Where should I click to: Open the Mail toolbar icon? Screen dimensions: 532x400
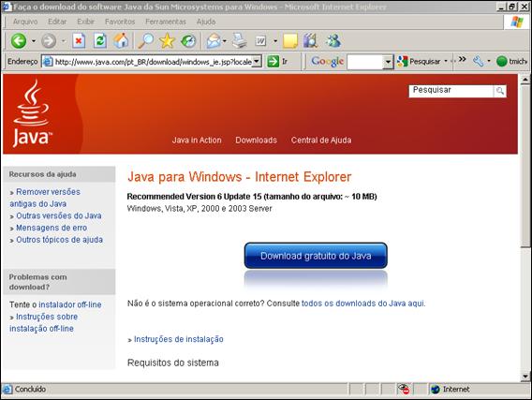tap(214, 41)
